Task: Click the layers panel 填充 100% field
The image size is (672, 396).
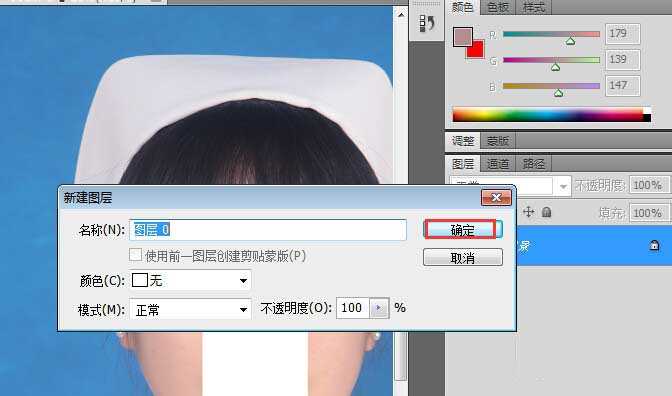Action: click(649, 213)
